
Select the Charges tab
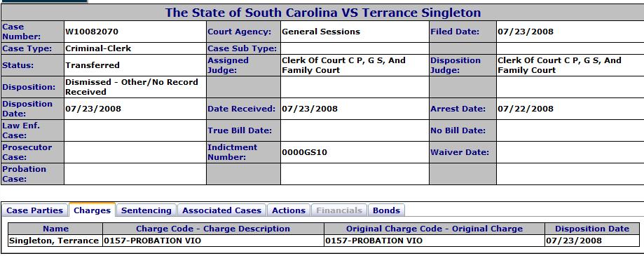coord(92,210)
